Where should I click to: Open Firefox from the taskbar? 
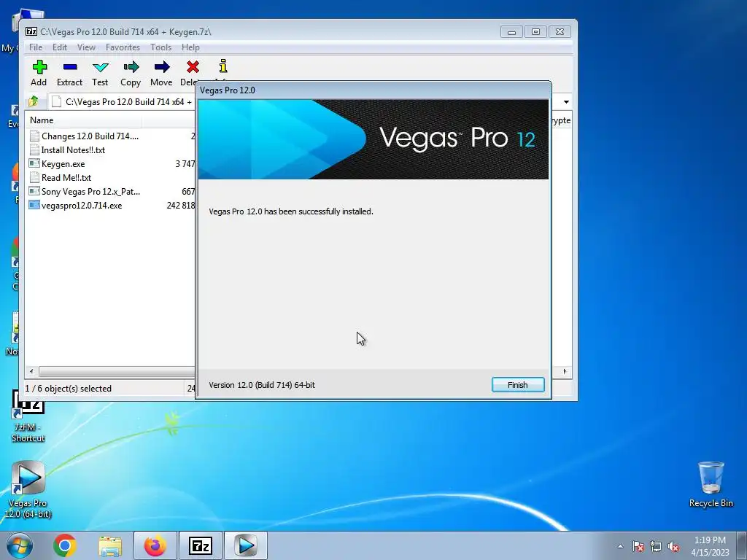tap(155, 545)
